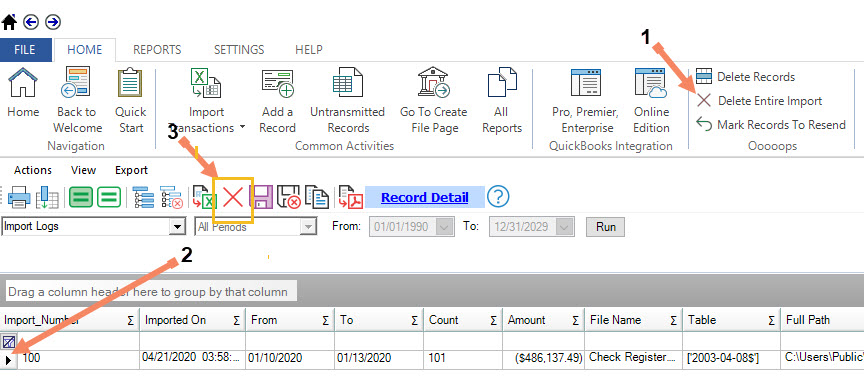
Task: Click the printer icon in grid toolbar
Action: pyautogui.click(x=19, y=197)
